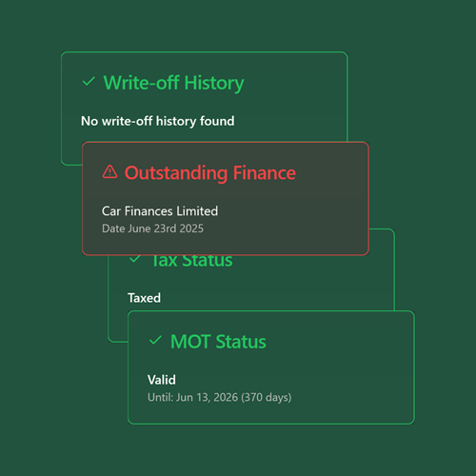The width and height of the screenshot is (476, 476).
Task: Click the Write-off History checkmark icon
Action: tap(89, 82)
